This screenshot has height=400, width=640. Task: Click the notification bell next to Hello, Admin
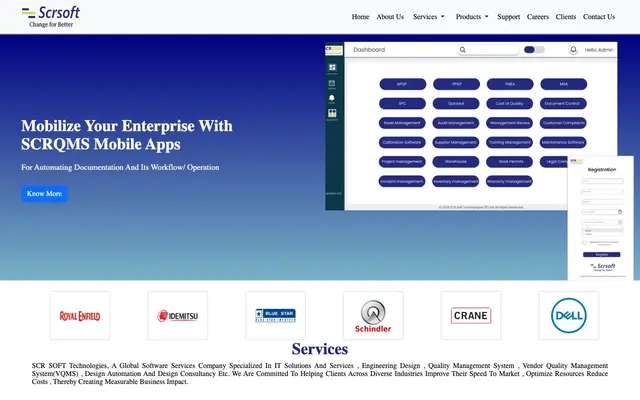573,50
